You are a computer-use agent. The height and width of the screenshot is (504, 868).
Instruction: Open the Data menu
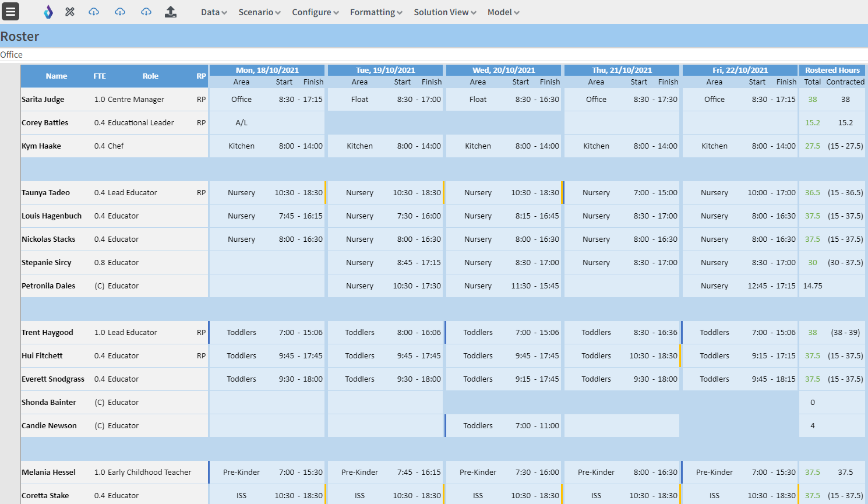tap(213, 12)
